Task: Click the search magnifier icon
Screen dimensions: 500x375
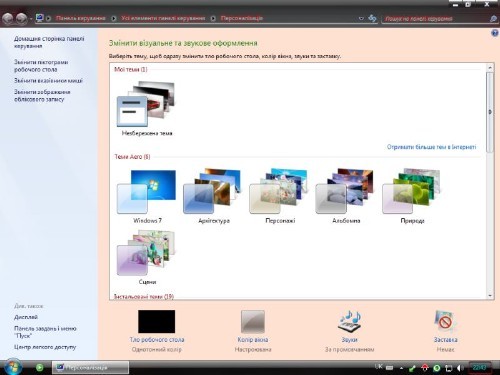Action: (494, 19)
